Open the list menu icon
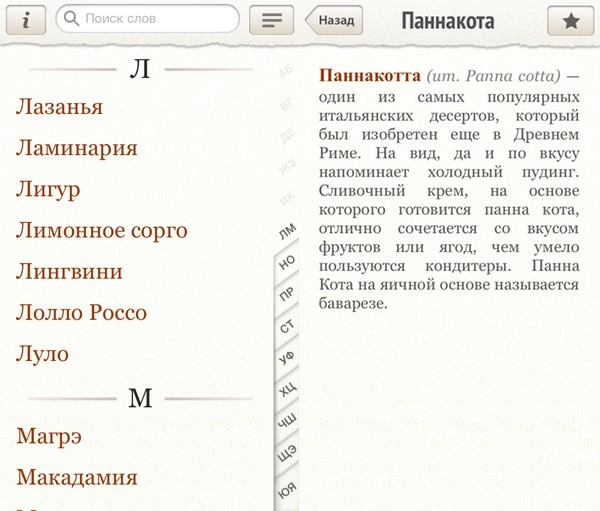This screenshot has height=511, width=600. pyautogui.click(x=271, y=20)
